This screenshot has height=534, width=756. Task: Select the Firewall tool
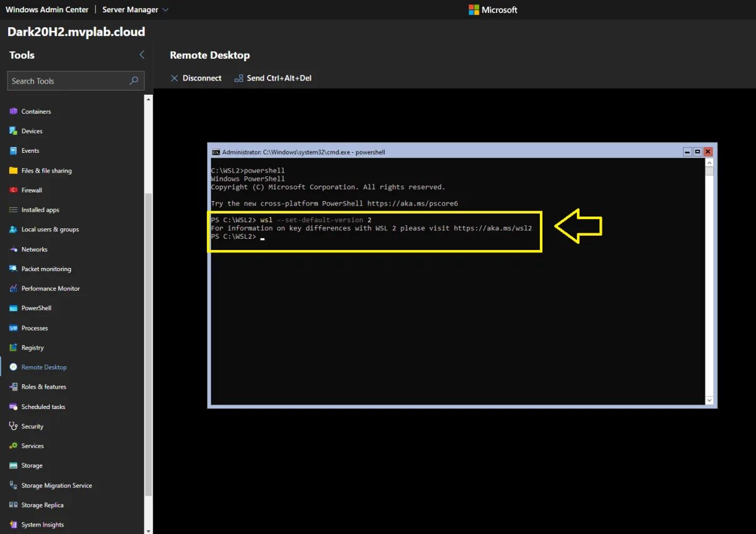(33, 190)
